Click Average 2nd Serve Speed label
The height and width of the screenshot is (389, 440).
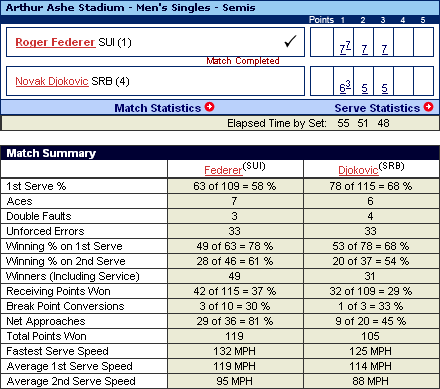(71, 381)
